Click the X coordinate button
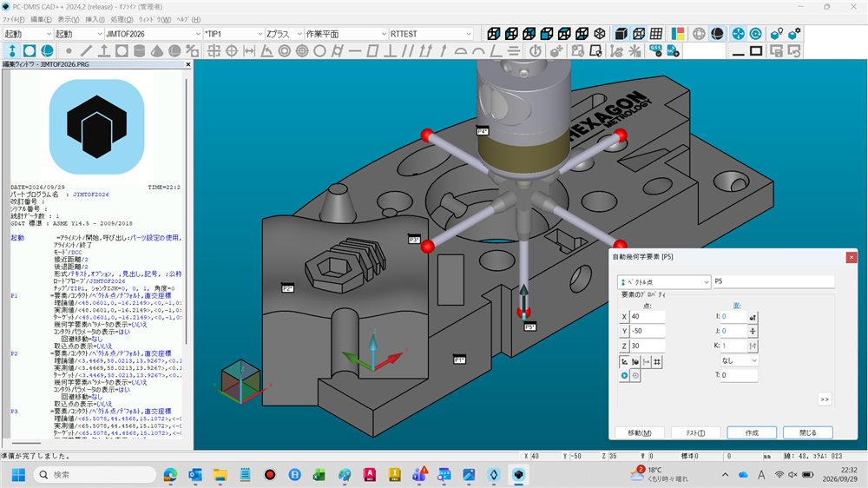Screen dimensions: 868x488 coord(624,317)
